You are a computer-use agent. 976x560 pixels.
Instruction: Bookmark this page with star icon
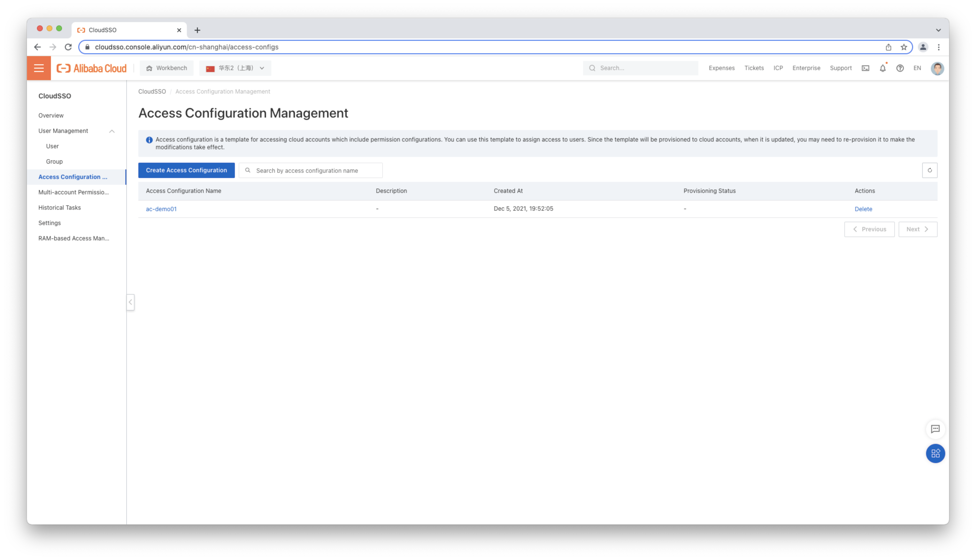[x=904, y=47]
